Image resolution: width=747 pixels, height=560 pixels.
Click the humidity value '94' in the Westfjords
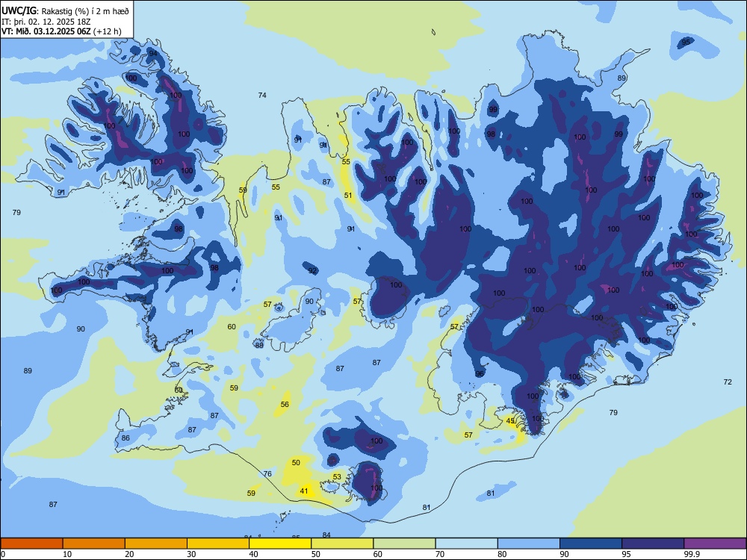pos(153,53)
